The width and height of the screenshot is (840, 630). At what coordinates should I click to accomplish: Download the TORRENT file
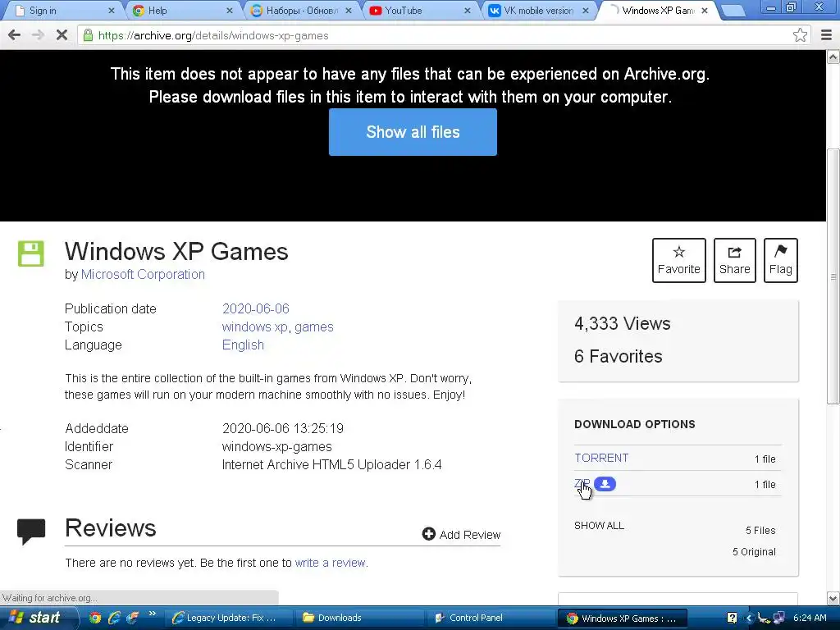(601, 458)
